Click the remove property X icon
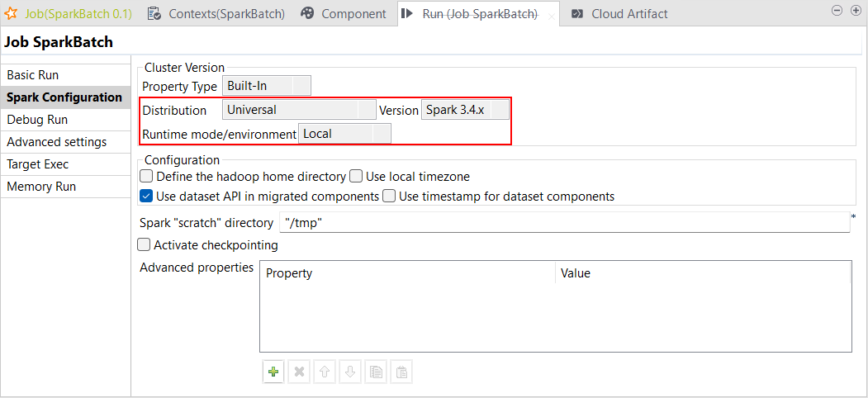The width and height of the screenshot is (868, 398). pos(299,372)
